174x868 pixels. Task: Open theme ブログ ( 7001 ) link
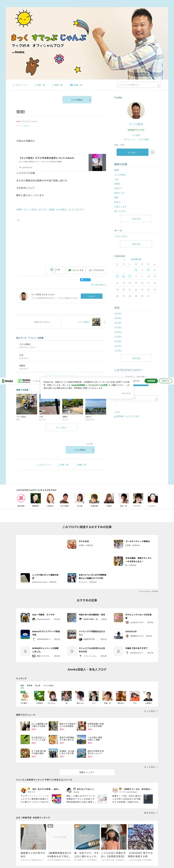coord(121,237)
